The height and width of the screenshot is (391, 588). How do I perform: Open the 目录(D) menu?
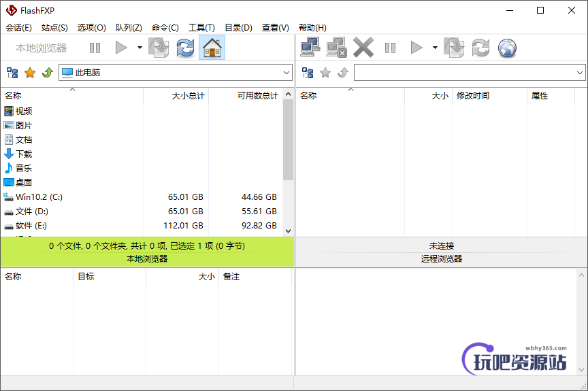[238, 28]
